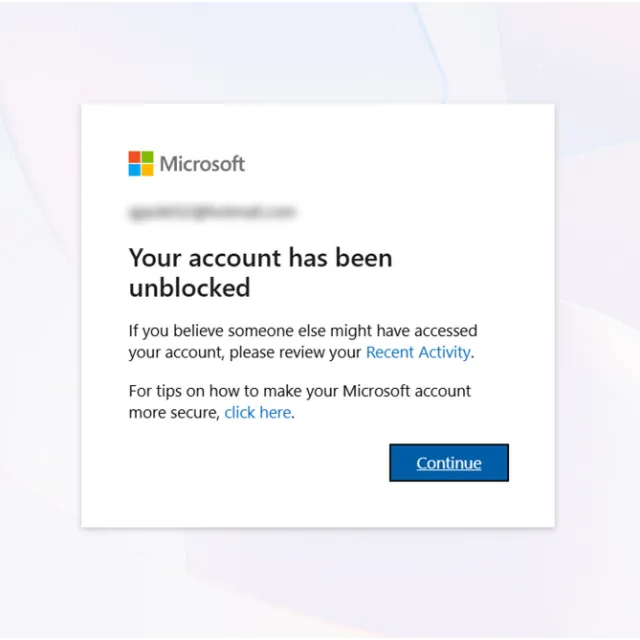Click the "If you believe someone else" text line
The width and height of the screenshot is (640, 640).
302,330
